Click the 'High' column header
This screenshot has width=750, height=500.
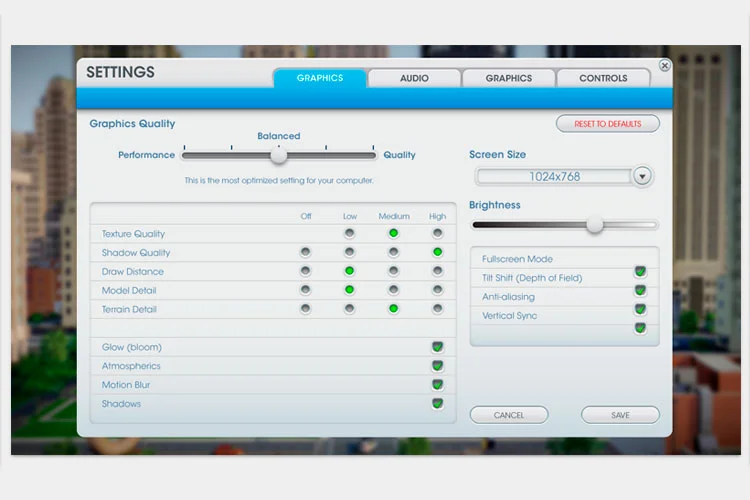437,216
